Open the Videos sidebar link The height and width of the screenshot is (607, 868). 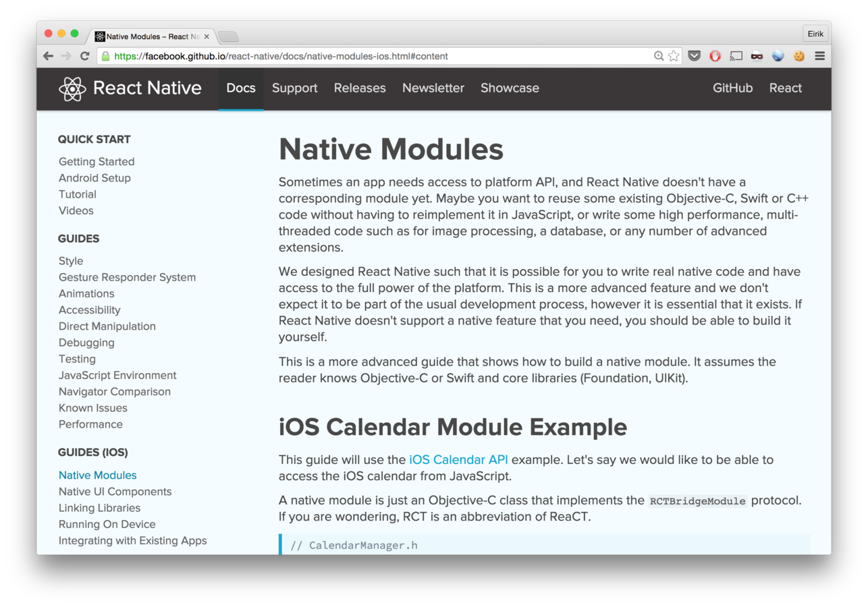pos(76,210)
